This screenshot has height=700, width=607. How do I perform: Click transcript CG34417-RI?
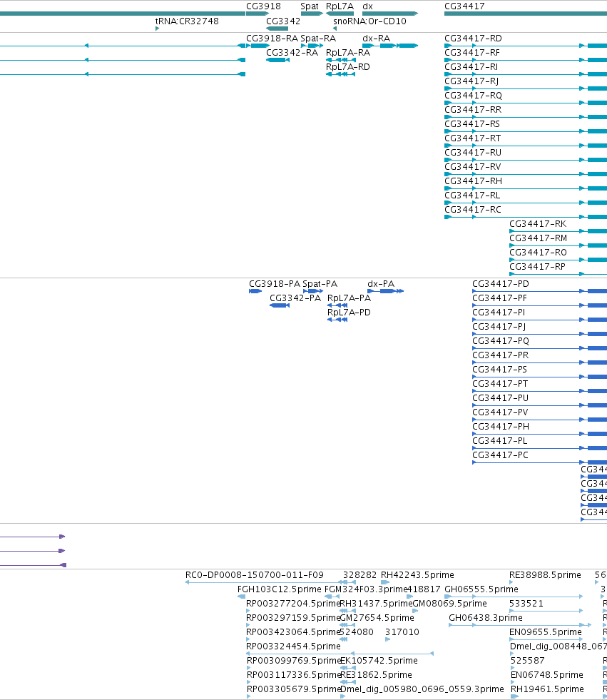pyautogui.click(x=471, y=67)
